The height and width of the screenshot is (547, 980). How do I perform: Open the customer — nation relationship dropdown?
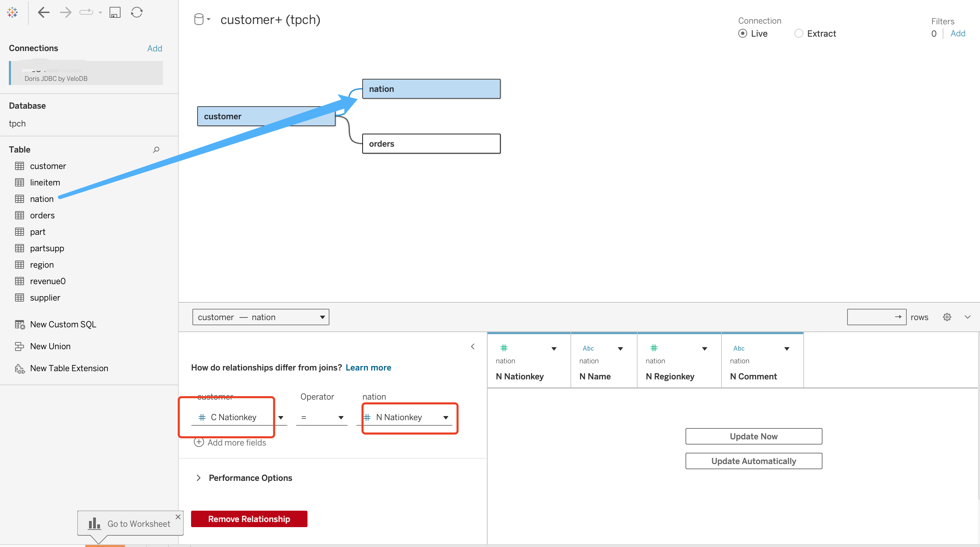click(261, 317)
